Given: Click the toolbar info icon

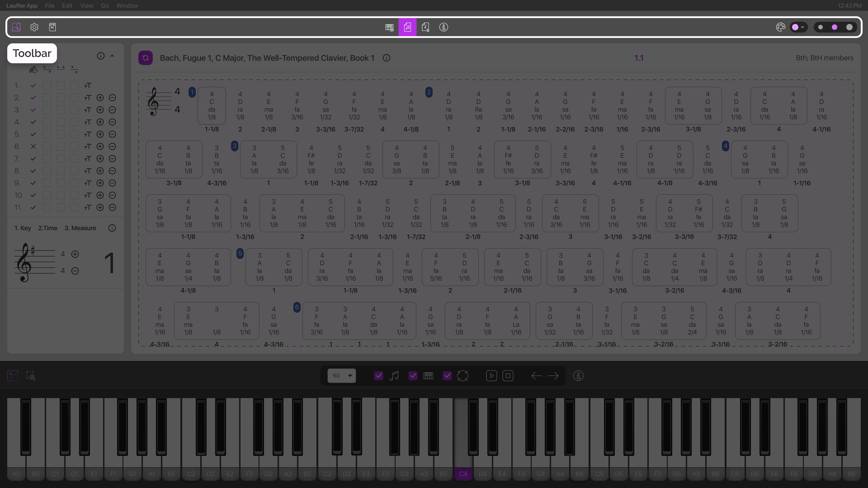Looking at the screenshot, I should [x=443, y=27].
